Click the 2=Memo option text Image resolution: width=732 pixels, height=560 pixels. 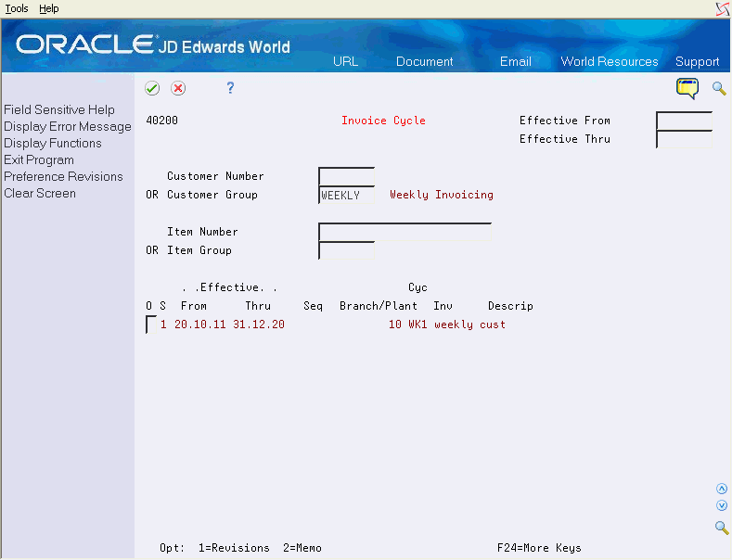(x=302, y=548)
